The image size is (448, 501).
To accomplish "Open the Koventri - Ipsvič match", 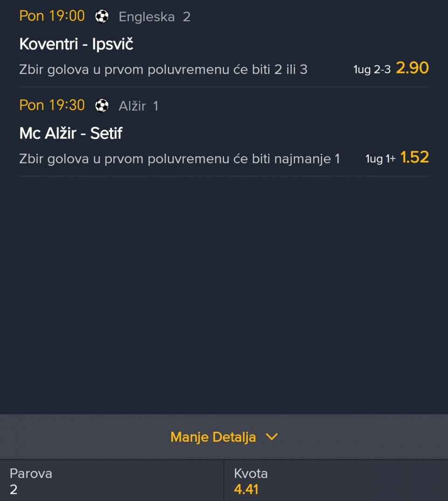I will point(77,44).
